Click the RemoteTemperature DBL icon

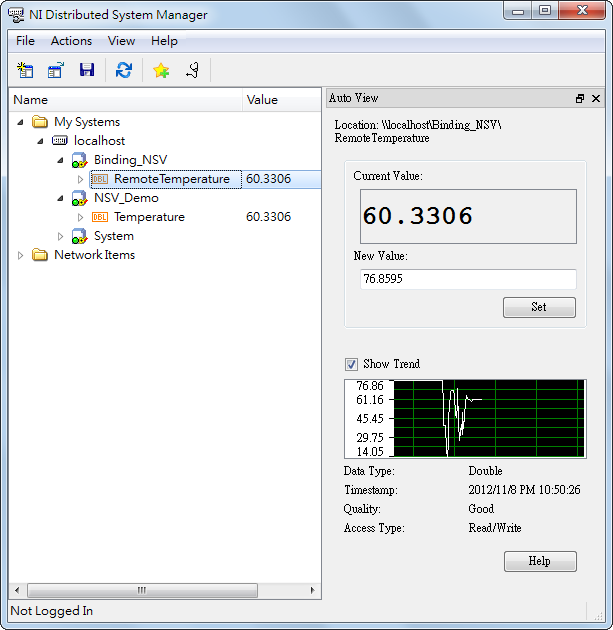(x=100, y=179)
